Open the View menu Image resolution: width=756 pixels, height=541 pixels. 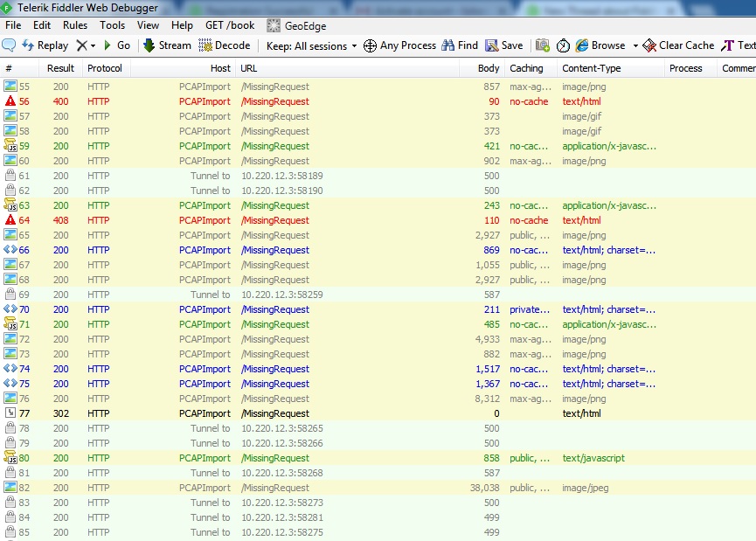click(x=148, y=25)
